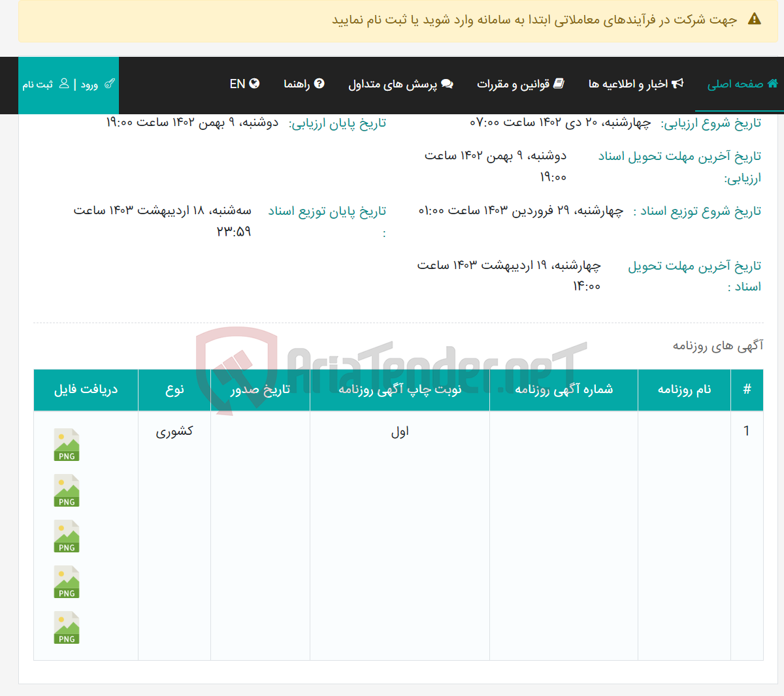Screen dimensions: 784x696
Task: Open پرسش های متداول menu item
Action: click(400, 84)
